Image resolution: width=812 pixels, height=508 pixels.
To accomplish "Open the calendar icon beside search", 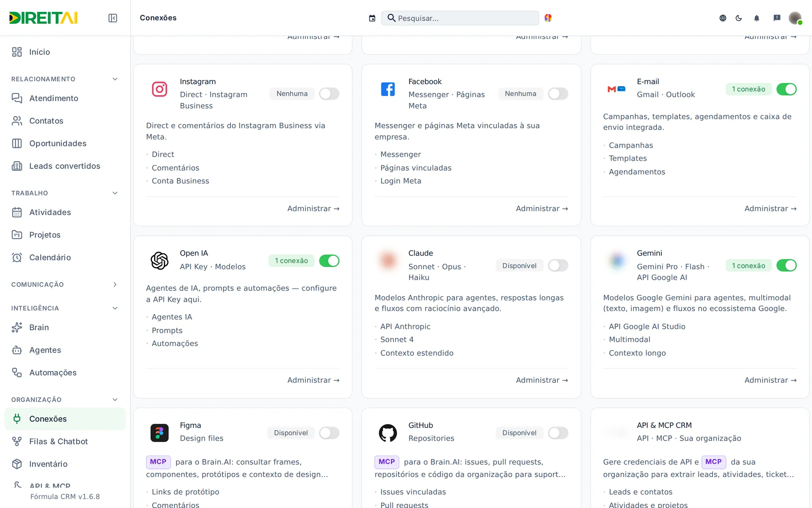I will [x=372, y=18].
